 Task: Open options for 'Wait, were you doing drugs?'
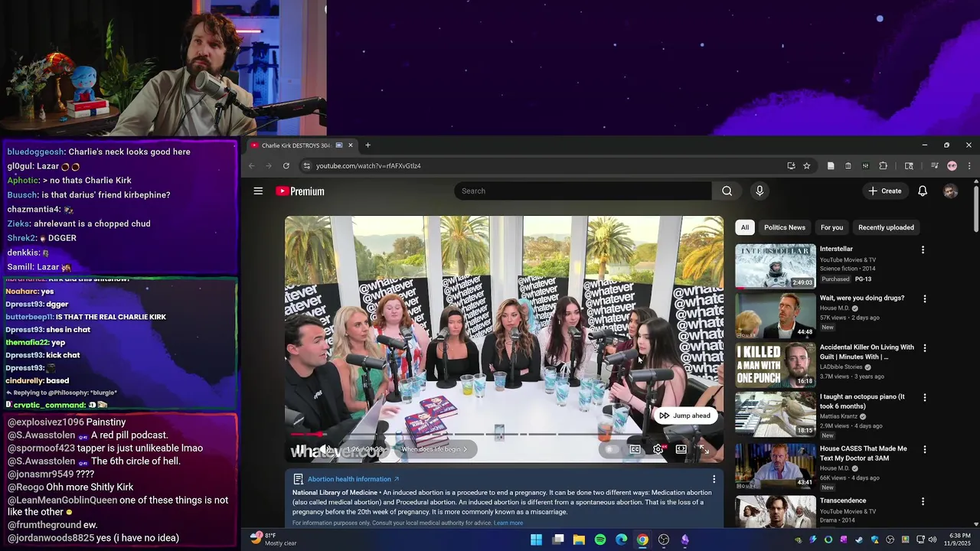click(924, 298)
